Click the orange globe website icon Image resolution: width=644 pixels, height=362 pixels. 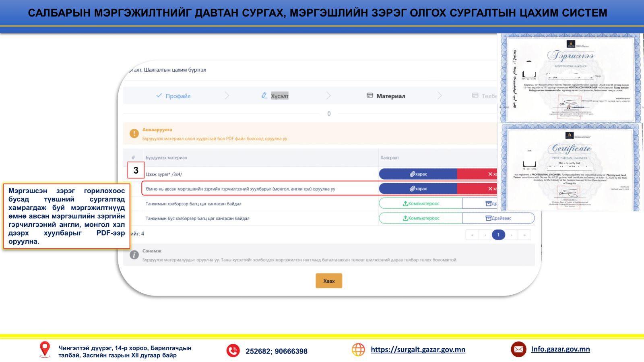[358, 350]
